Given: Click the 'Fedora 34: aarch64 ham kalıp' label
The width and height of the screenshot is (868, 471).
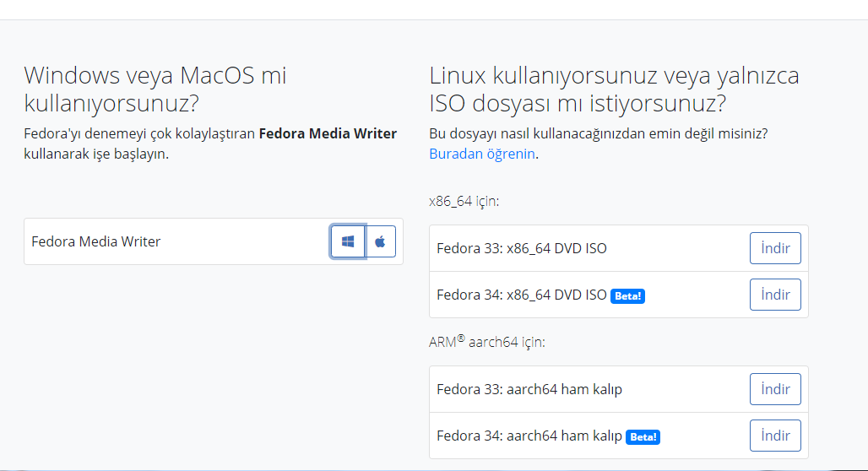Looking at the screenshot, I should point(529,436).
